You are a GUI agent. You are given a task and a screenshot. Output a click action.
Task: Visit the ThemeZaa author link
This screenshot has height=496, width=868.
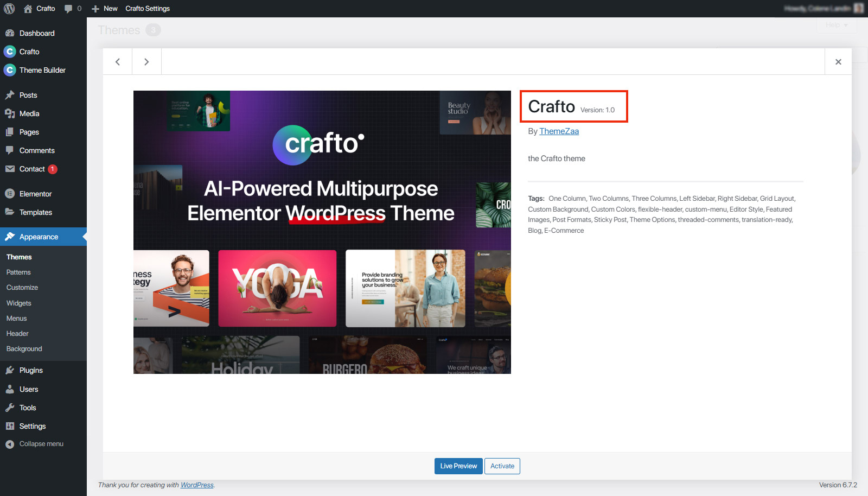tap(559, 131)
